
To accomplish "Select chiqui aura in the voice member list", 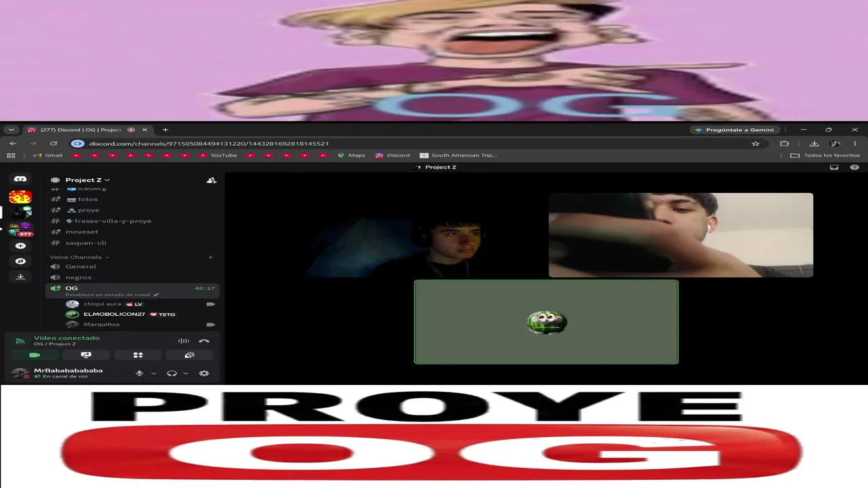I will coord(140,304).
